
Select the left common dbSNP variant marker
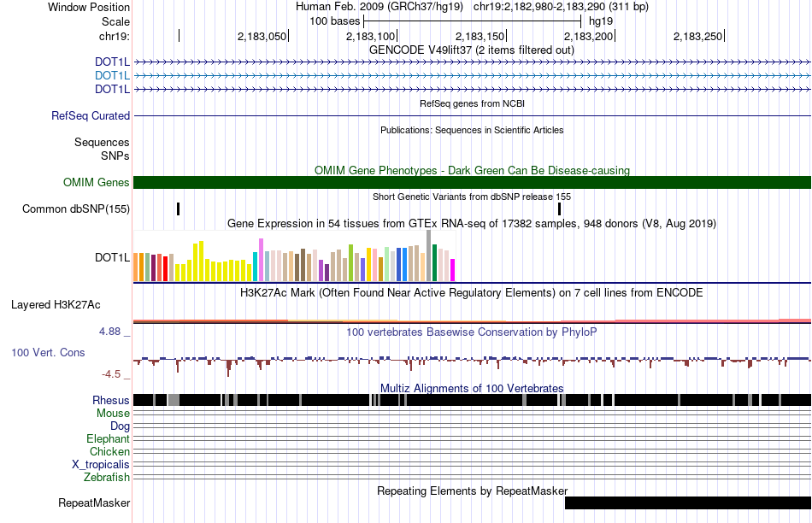coord(178,209)
